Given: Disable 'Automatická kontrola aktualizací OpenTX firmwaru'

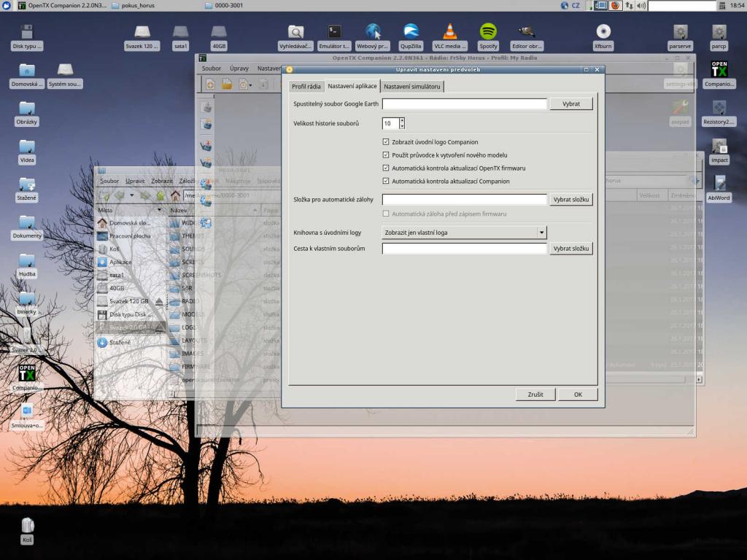Looking at the screenshot, I should tap(386, 168).
